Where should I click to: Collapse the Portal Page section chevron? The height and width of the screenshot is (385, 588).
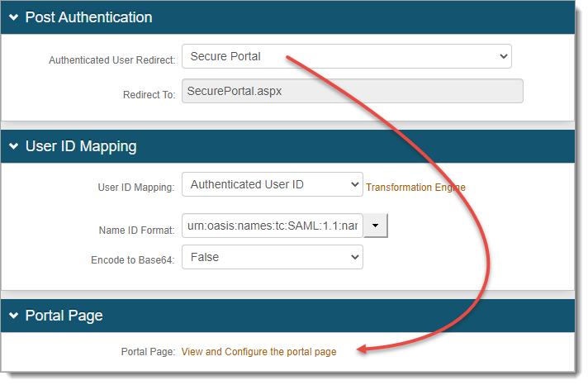[x=14, y=316]
